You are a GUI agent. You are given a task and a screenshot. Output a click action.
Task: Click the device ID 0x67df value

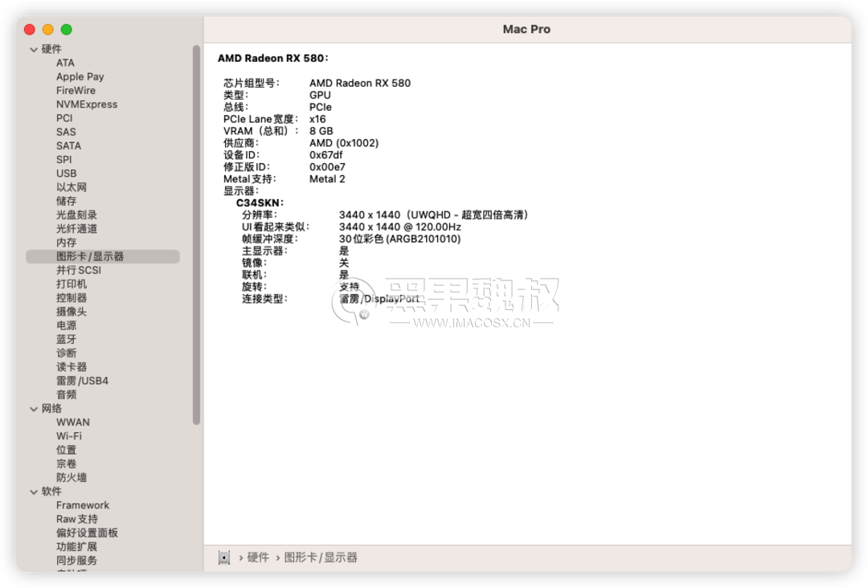click(x=325, y=156)
